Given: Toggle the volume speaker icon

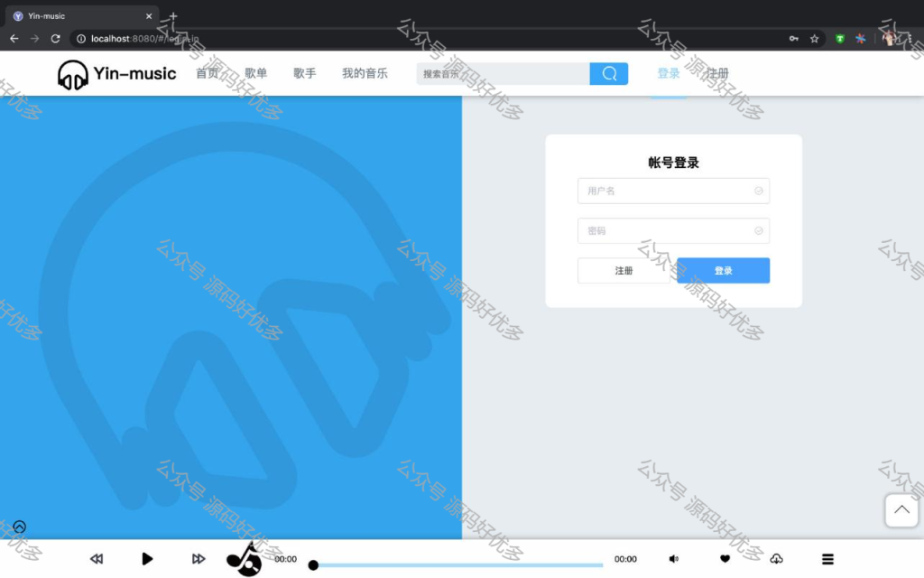Looking at the screenshot, I should tap(673, 558).
